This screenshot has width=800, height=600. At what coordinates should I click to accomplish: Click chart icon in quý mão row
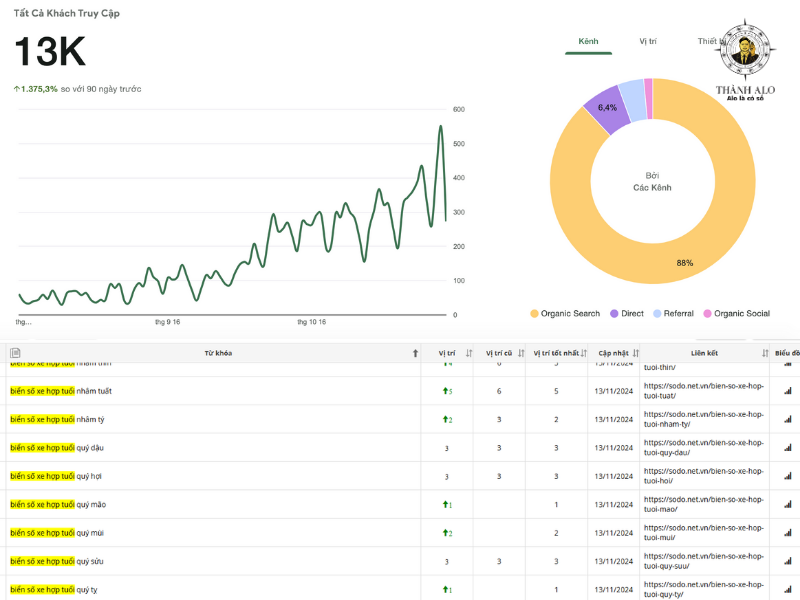(787, 505)
